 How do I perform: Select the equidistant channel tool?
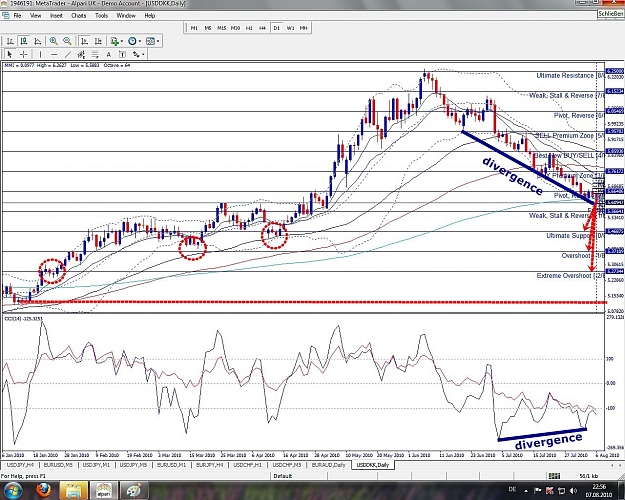(81, 54)
